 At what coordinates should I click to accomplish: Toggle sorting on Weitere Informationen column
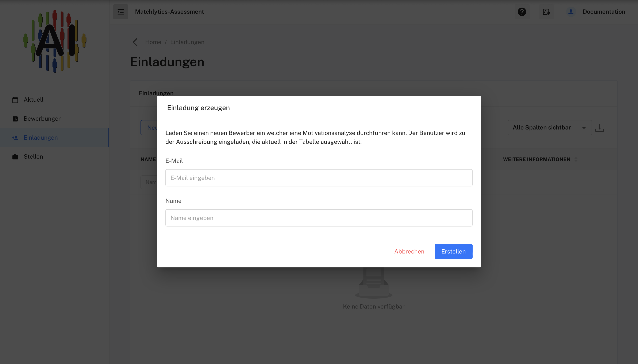click(x=576, y=159)
